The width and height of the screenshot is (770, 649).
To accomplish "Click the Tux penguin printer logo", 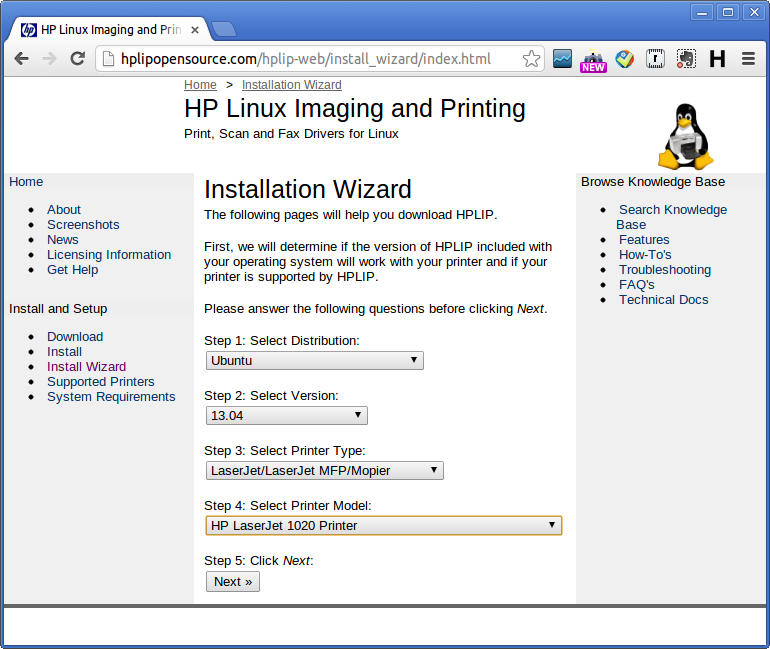I will tap(685, 136).
